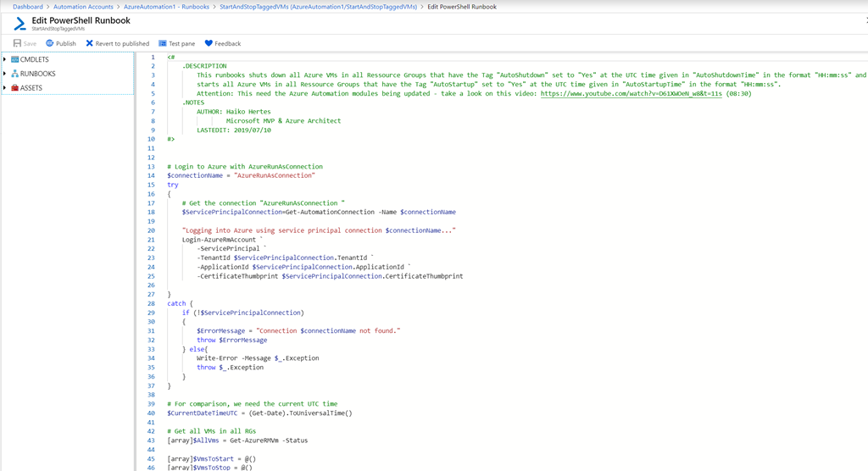Viewport: 868px width, 471px height.
Task: Expand the ASSETS tree arrow
Action: pyautogui.click(x=5, y=88)
